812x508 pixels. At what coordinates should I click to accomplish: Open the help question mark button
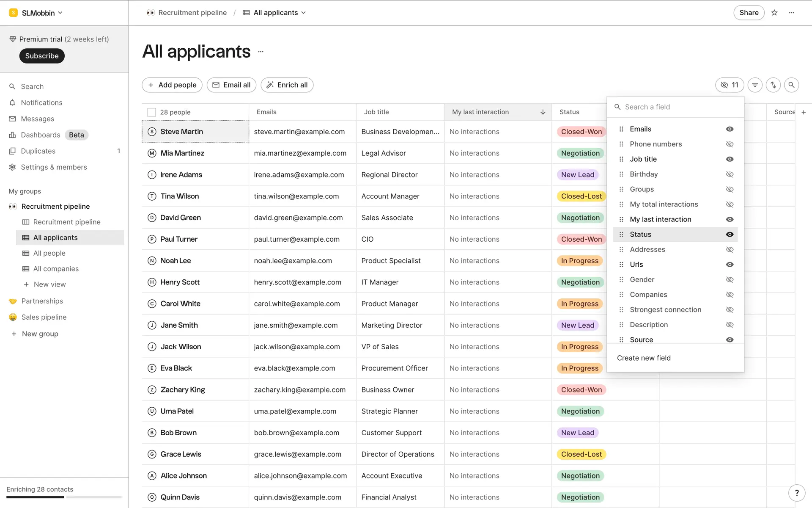(797, 493)
